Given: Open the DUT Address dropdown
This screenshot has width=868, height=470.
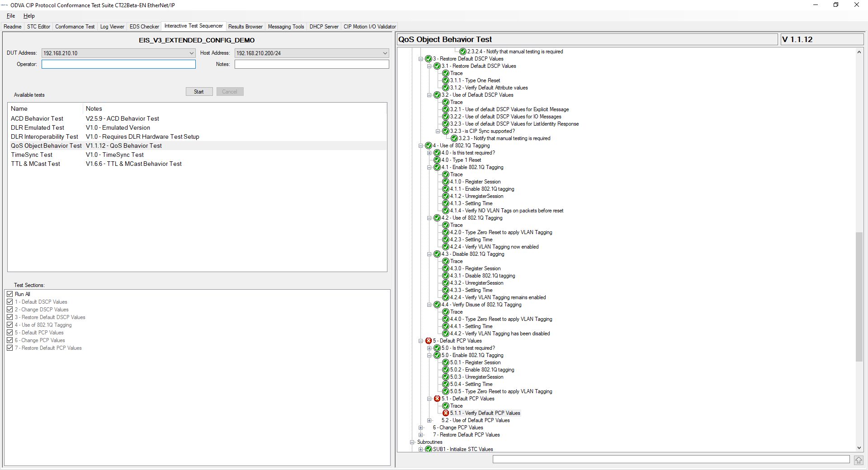Looking at the screenshot, I should 191,53.
